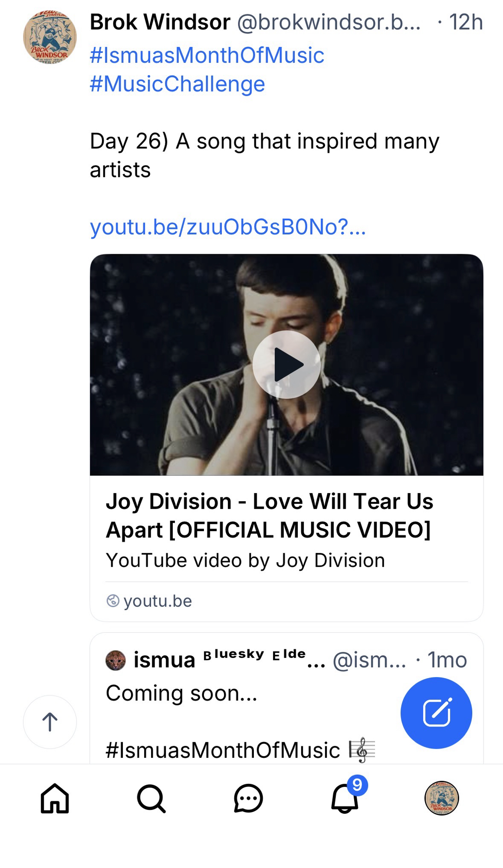Open ismua's display name in quoted post
Image resolution: width=503 pixels, height=868 pixels.
(164, 660)
